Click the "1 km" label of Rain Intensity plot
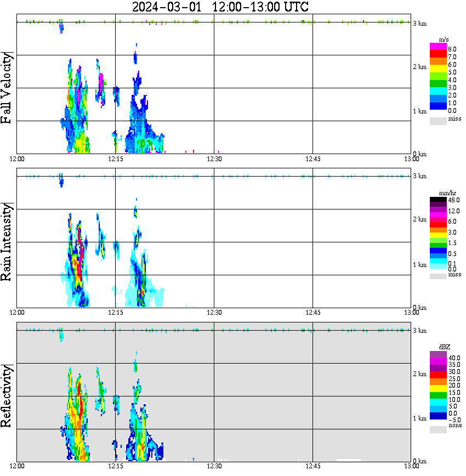This screenshot has height=476, width=466. coord(420,265)
